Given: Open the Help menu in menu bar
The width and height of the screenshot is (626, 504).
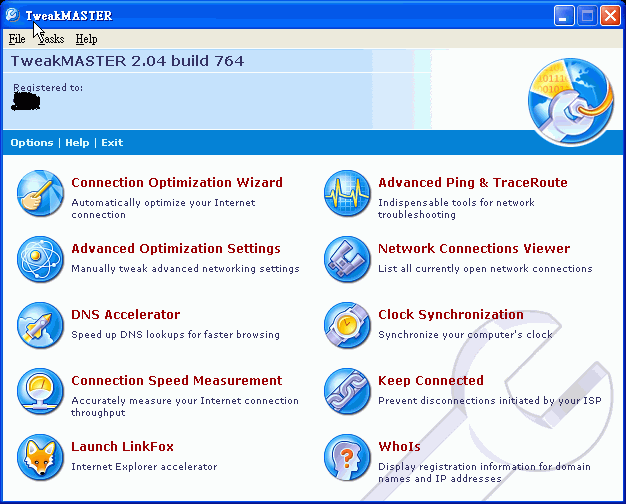Looking at the screenshot, I should 87,39.
